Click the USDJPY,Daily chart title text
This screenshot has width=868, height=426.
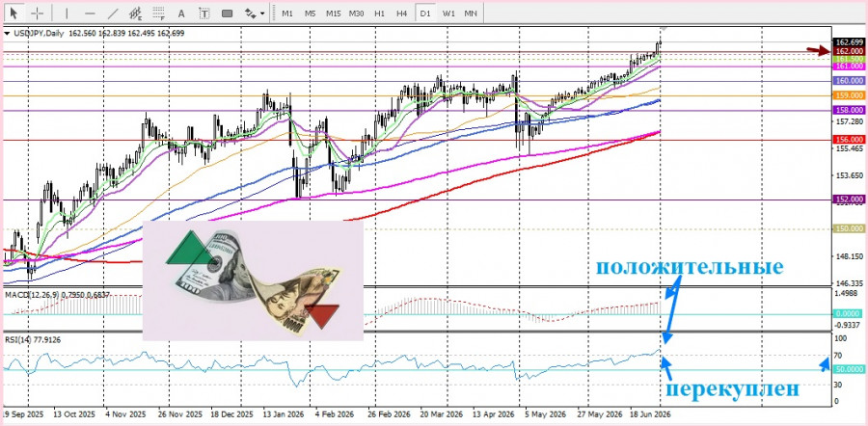(x=38, y=33)
